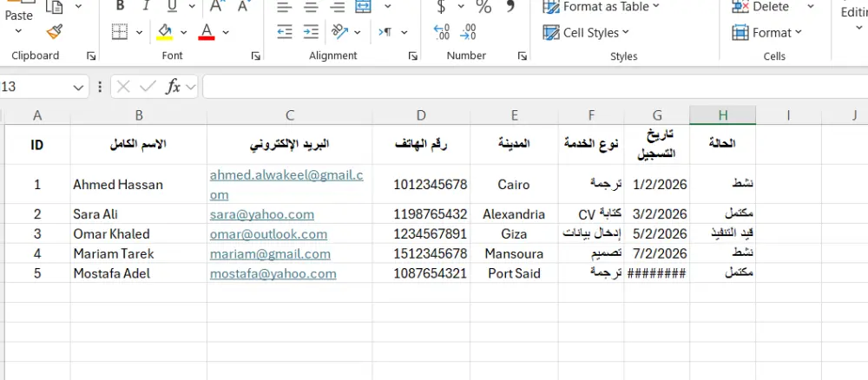
Task: Click the Delete cells button
Action: [x=760, y=7]
